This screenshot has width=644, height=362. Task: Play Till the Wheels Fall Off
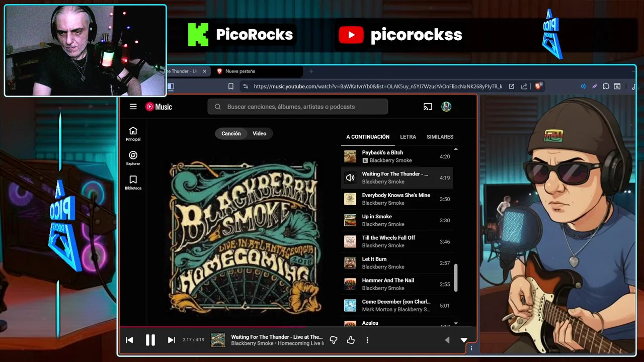397,241
